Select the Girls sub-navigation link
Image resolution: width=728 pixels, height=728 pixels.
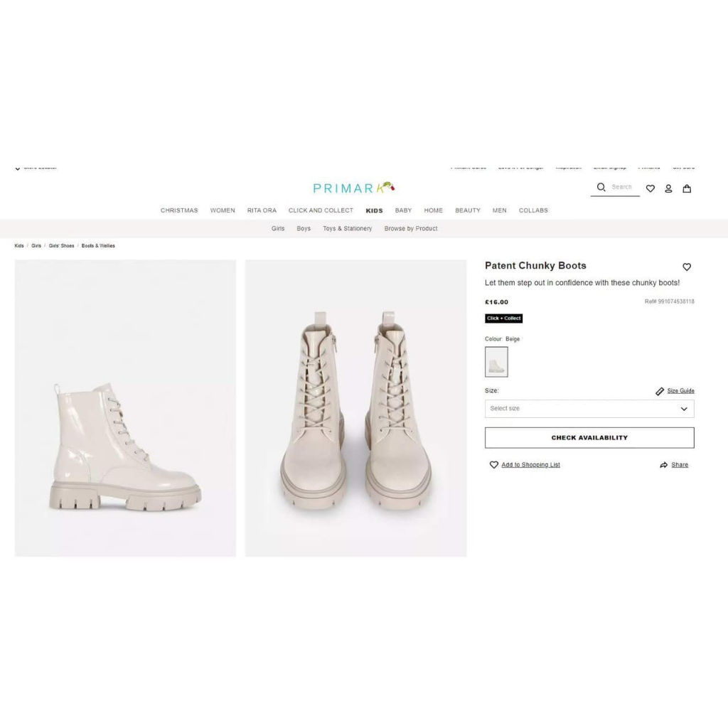(x=278, y=228)
